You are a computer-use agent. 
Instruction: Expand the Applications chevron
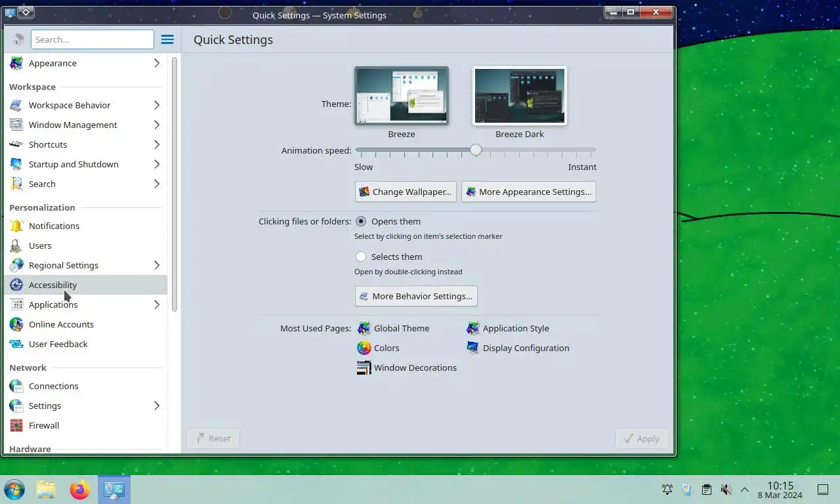coord(157,304)
